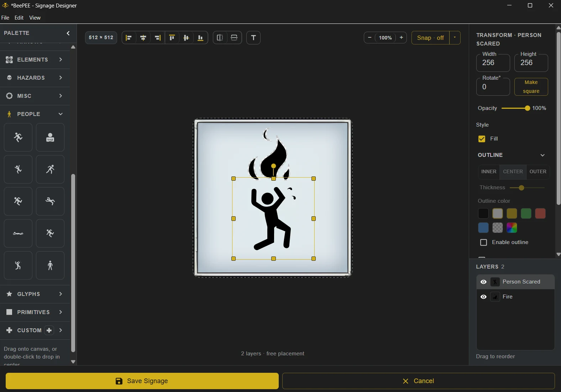Image resolution: width=561 pixels, height=392 pixels.
Task: Click the palette scroll down arrow
Action: tap(73, 362)
